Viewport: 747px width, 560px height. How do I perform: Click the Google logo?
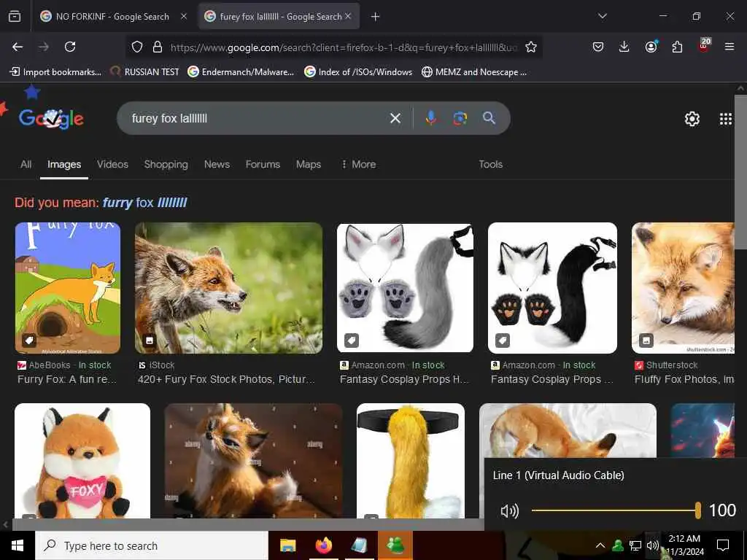[51, 118]
